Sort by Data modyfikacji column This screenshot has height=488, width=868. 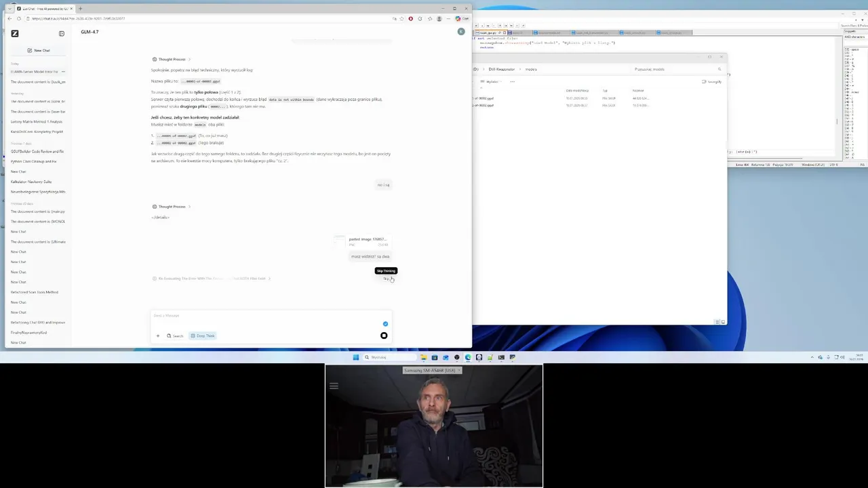tap(577, 90)
